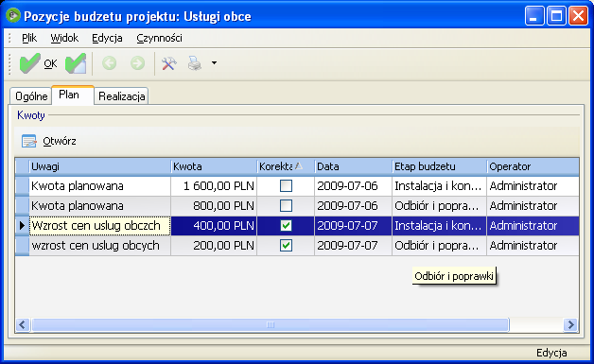The height and width of the screenshot is (364, 594).
Task: Click the printer icon in the toolbar
Action: click(195, 63)
